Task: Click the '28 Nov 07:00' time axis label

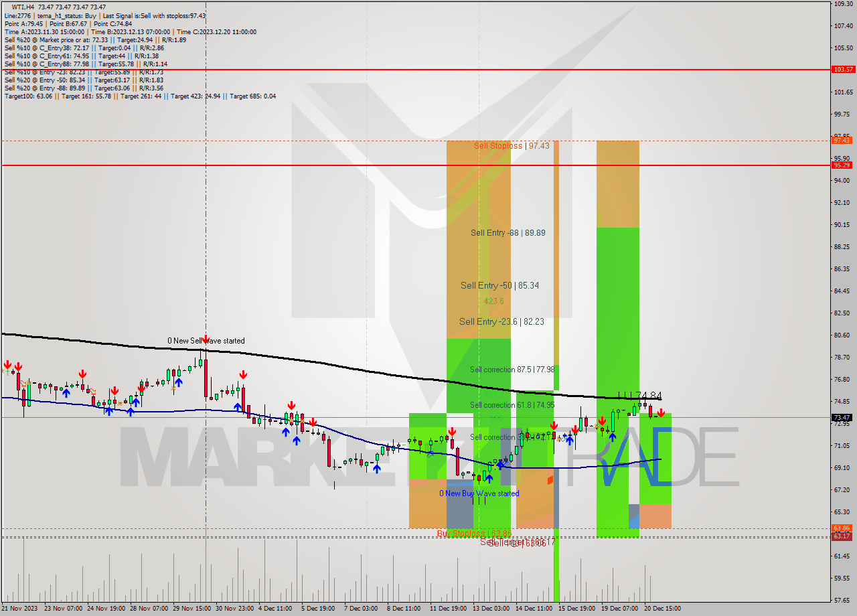Action: [x=149, y=608]
